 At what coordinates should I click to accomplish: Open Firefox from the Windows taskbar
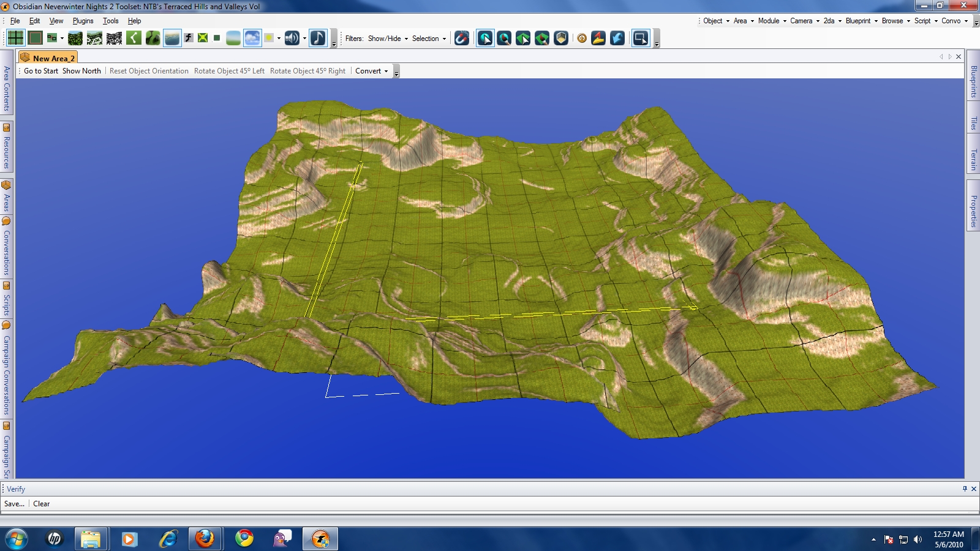(x=205, y=539)
